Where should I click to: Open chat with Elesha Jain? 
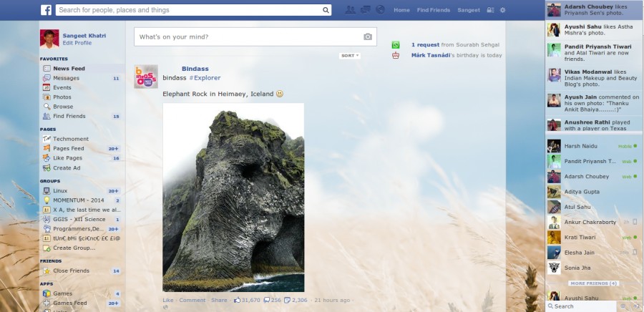coord(593,253)
